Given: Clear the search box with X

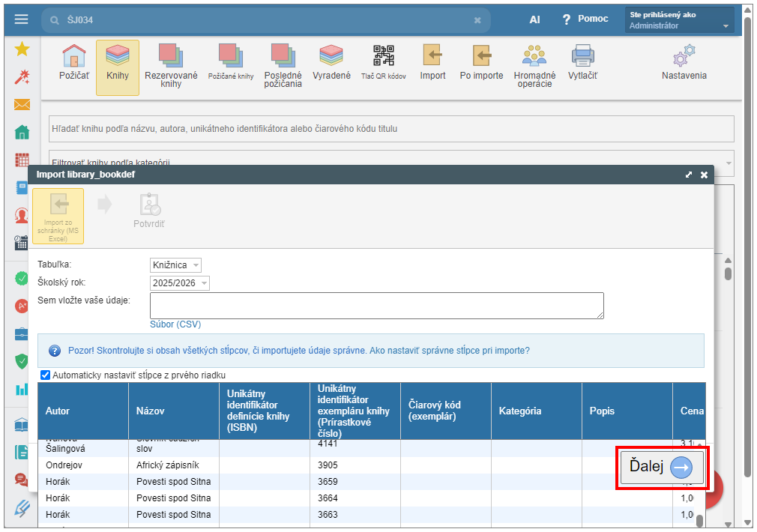Looking at the screenshot, I should point(477,20).
